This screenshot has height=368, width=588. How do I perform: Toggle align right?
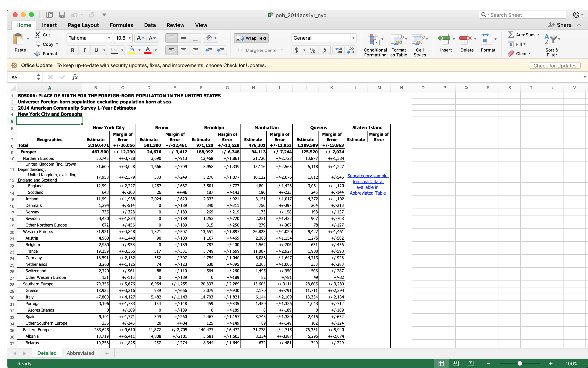point(195,50)
